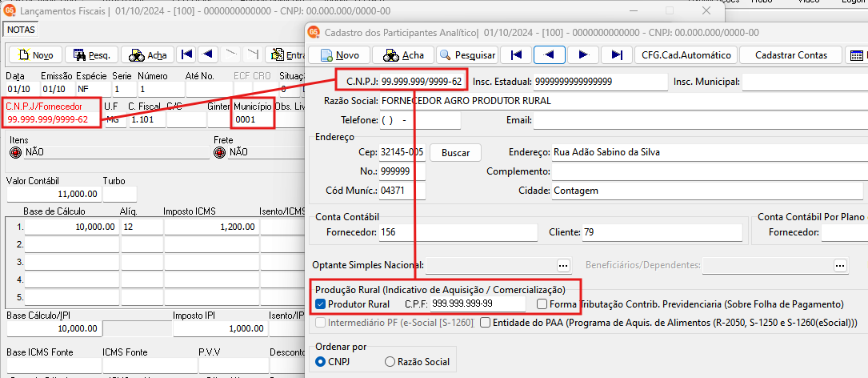This screenshot has height=378, width=868.
Task: Click the Município field 0001
Action: click(253, 119)
